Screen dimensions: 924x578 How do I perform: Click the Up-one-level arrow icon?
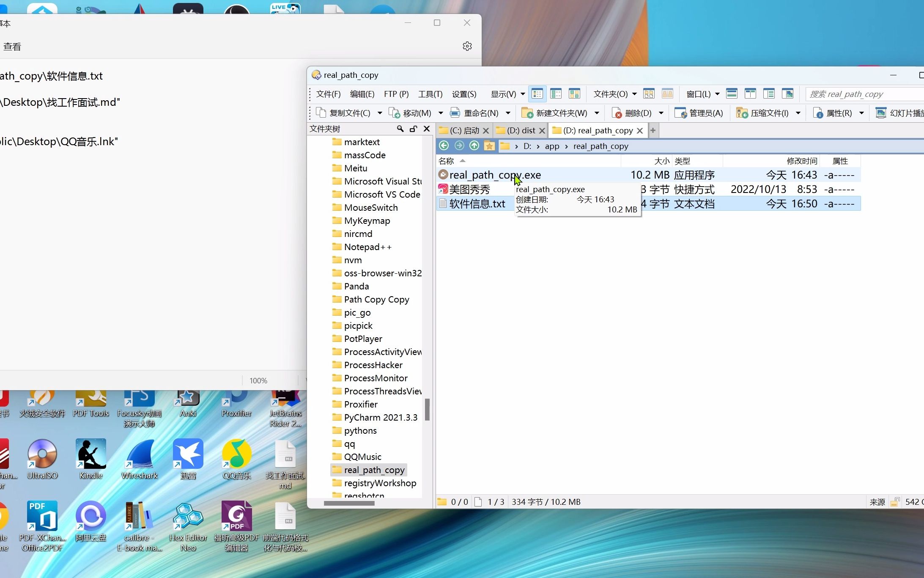point(474,146)
